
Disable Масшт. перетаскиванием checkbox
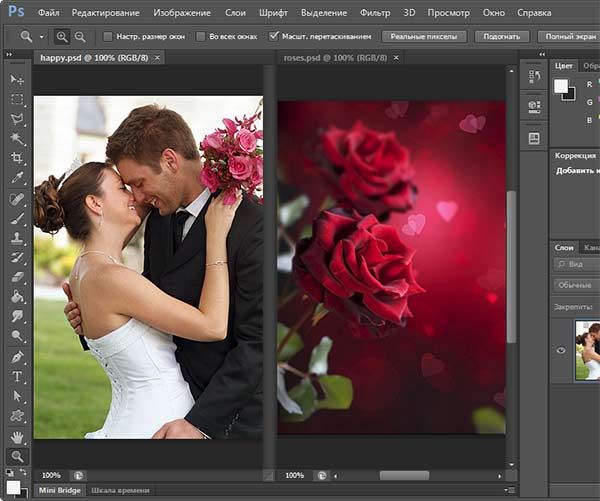(273, 36)
